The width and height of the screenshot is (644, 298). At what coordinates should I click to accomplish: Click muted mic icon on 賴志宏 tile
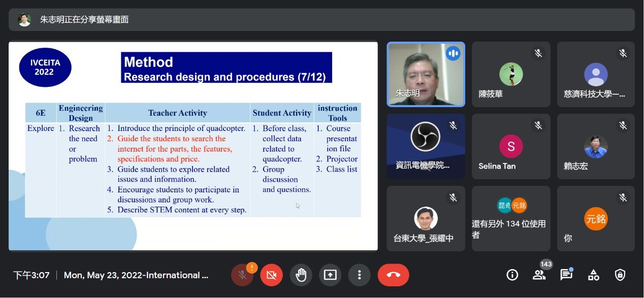click(x=623, y=125)
